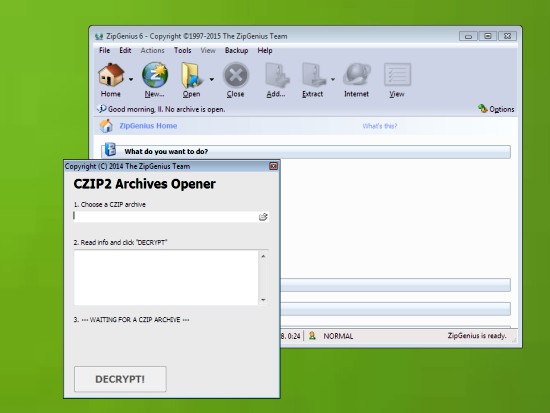550x413 pixels.
Task: Click the View toolbar icon
Action: coord(397,74)
